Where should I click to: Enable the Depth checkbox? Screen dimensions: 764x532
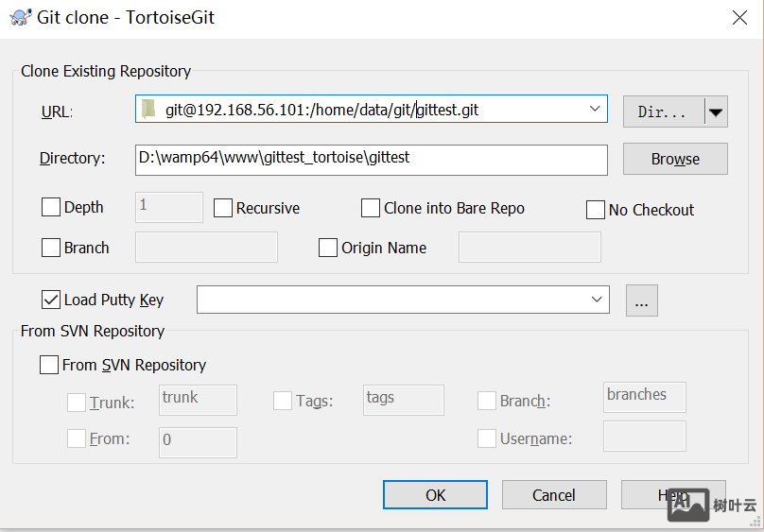click(x=52, y=207)
